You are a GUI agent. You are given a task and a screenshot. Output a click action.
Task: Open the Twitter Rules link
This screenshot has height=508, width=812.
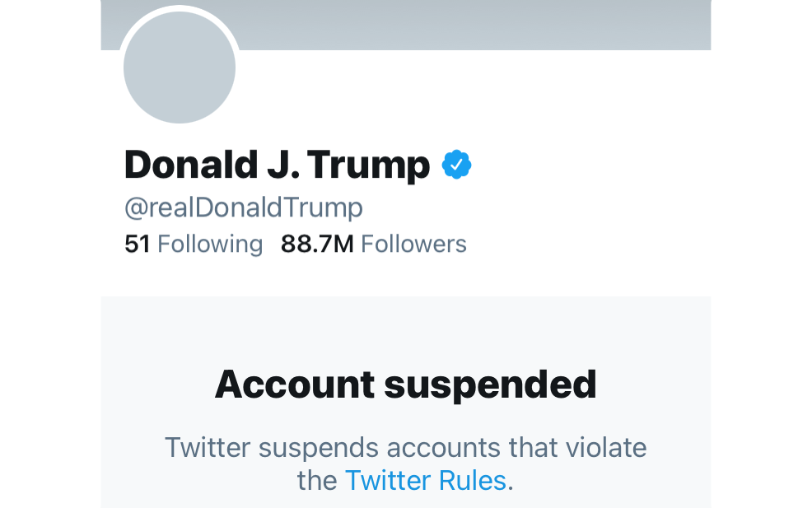pos(425,480)
